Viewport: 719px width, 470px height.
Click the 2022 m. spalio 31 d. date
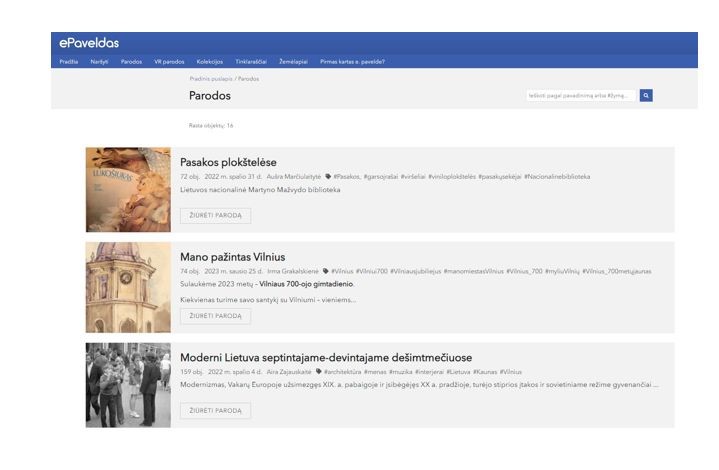click(233, 177)
